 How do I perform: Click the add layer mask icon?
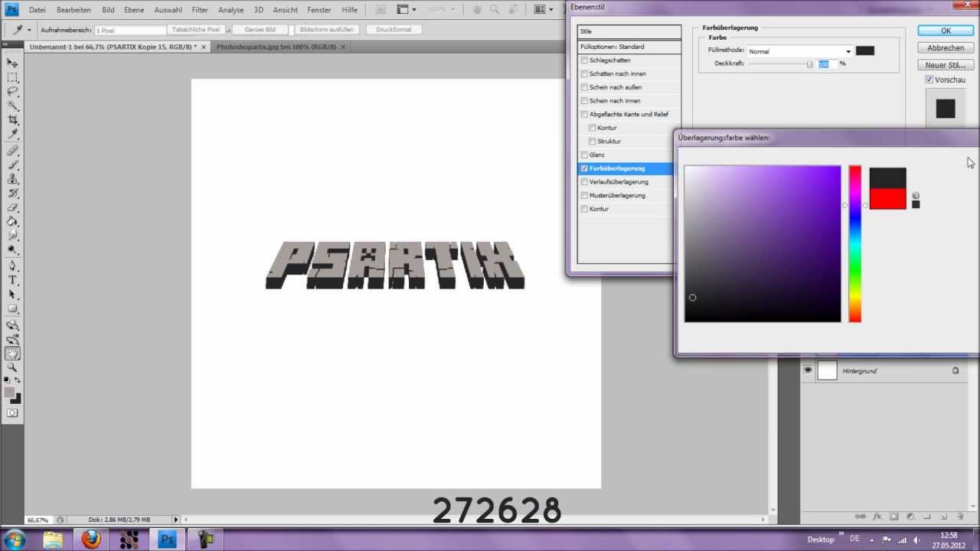tap(893, 517)
